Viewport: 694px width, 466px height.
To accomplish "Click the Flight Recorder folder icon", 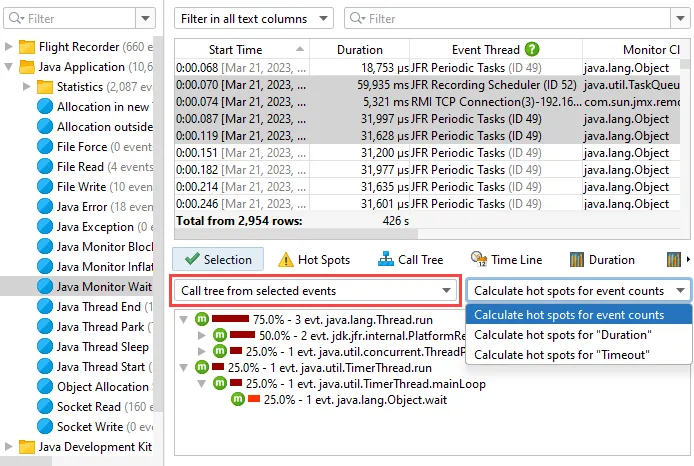I will [x=27, y=47].
